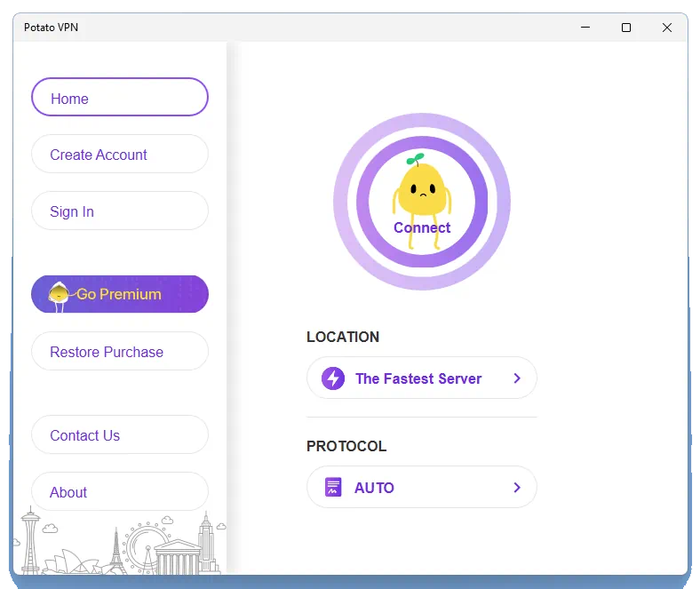700x589 pixels.
Task: Click the lightning bolt location icon
Action: click(x=333, y=378)
